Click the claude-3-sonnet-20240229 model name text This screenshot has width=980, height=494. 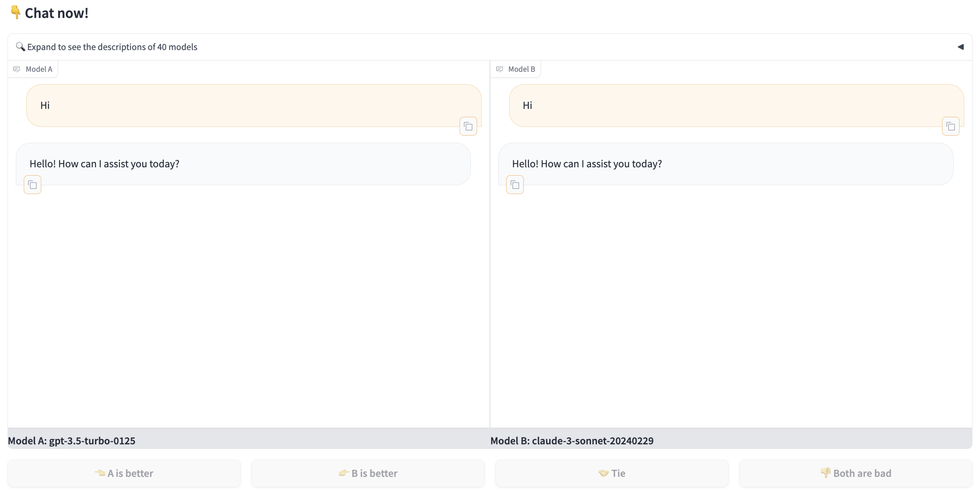pos(593,441)
